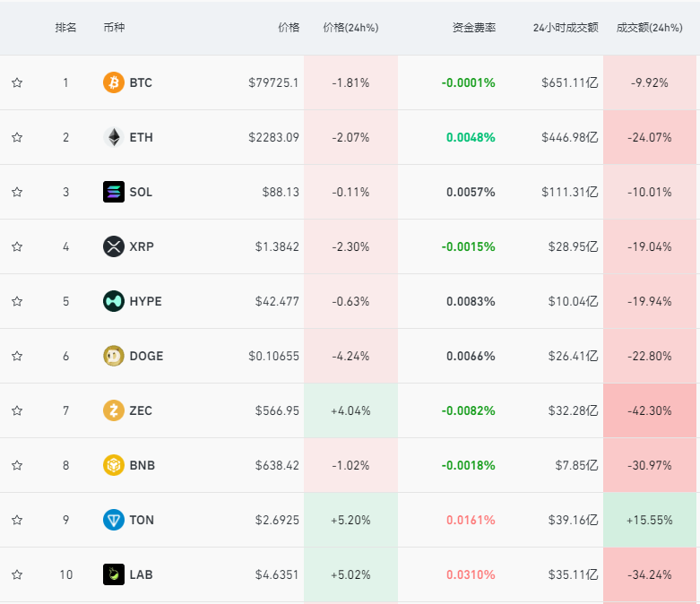Open the SOL coin name

[x=141, y=192]
